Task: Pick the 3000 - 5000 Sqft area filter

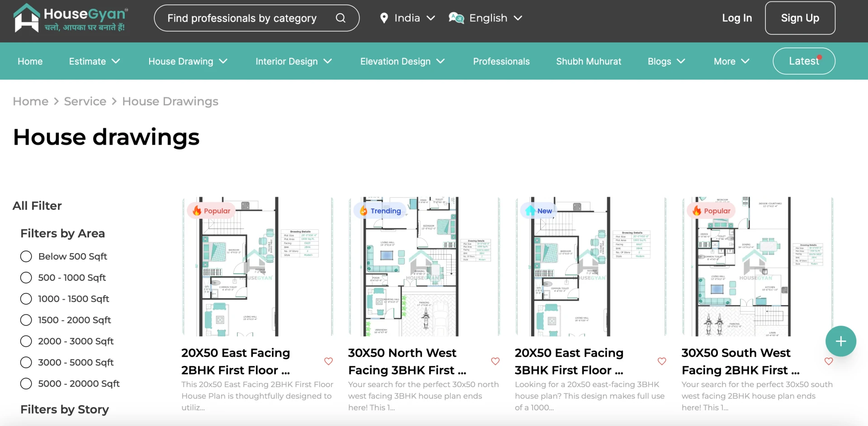Action: 26,363
